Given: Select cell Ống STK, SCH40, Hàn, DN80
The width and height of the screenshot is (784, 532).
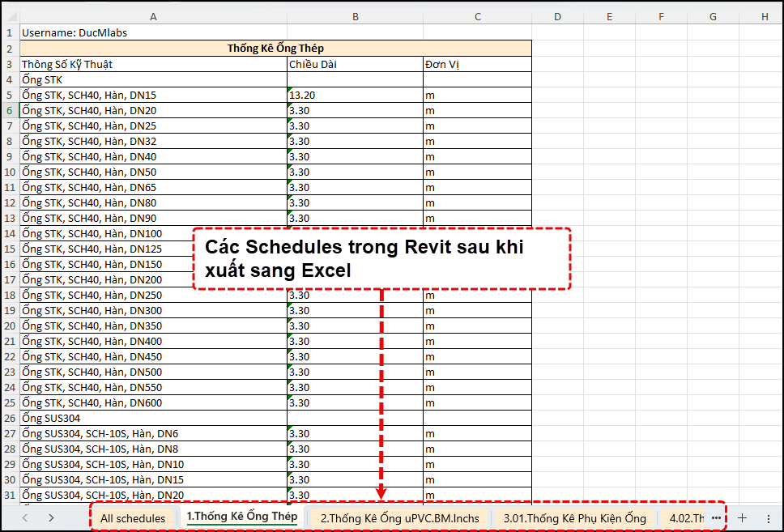Looking at the screenshot, I should 153,202.
